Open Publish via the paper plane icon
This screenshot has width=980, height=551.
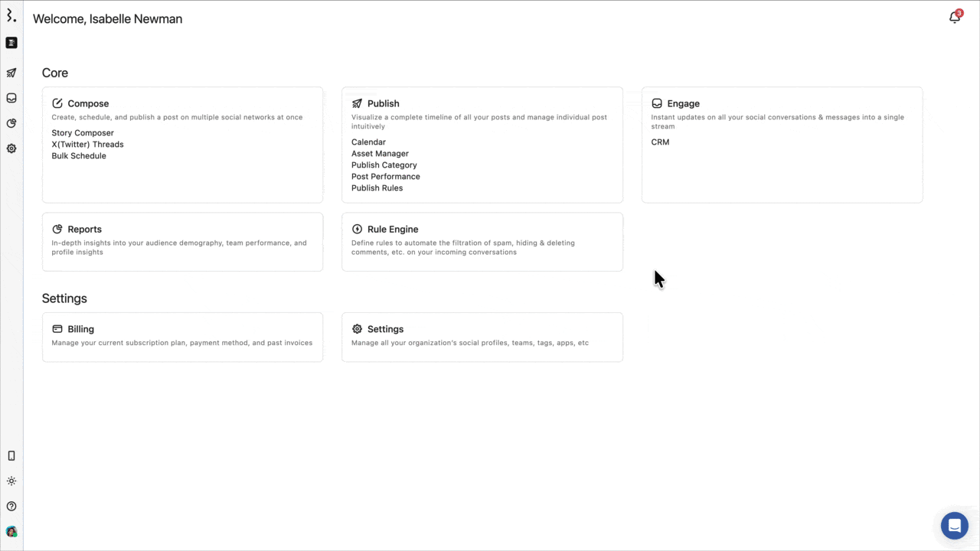11,73
